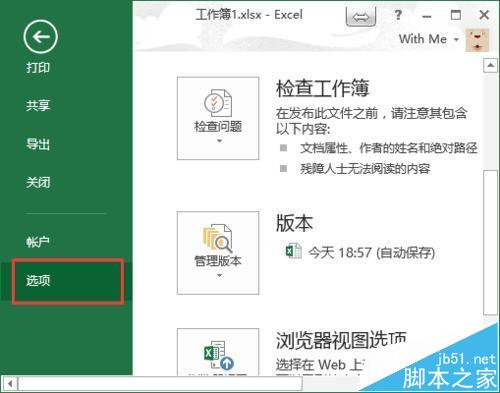Go back using the circled arrow
This screenshot has height=393, width=500.
point(41,37)
